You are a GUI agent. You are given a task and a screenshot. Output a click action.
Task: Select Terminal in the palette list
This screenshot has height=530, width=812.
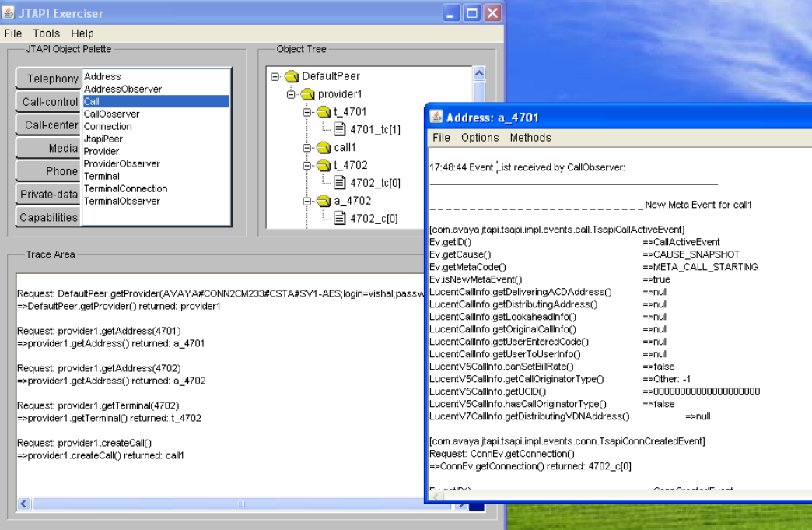click(156, 176)
